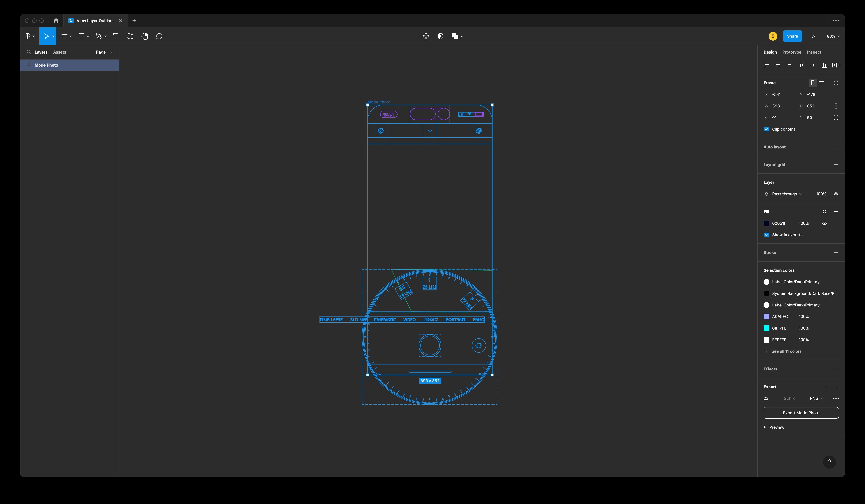Open the zoom 88% dropdown
This screenshot has width=865, height=504.
(x=833, y=36)
